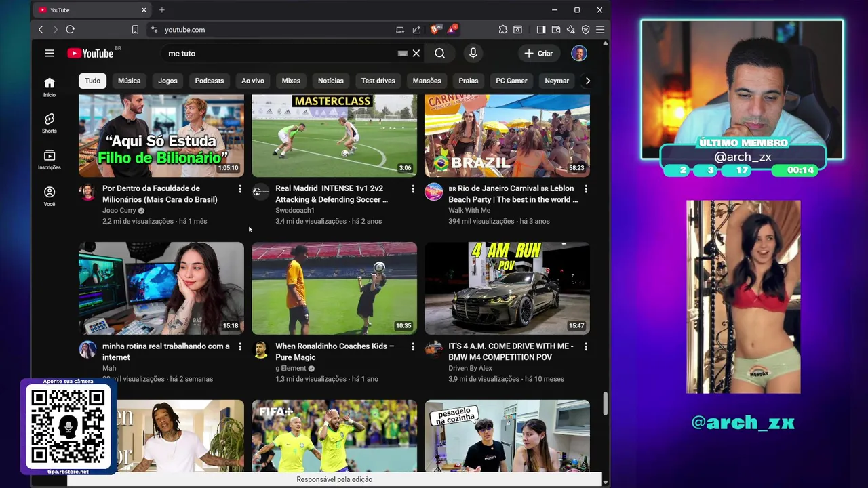Open Shorts in the sidebar
Viewport: 868px width, 488px height.
click(50, 123)
